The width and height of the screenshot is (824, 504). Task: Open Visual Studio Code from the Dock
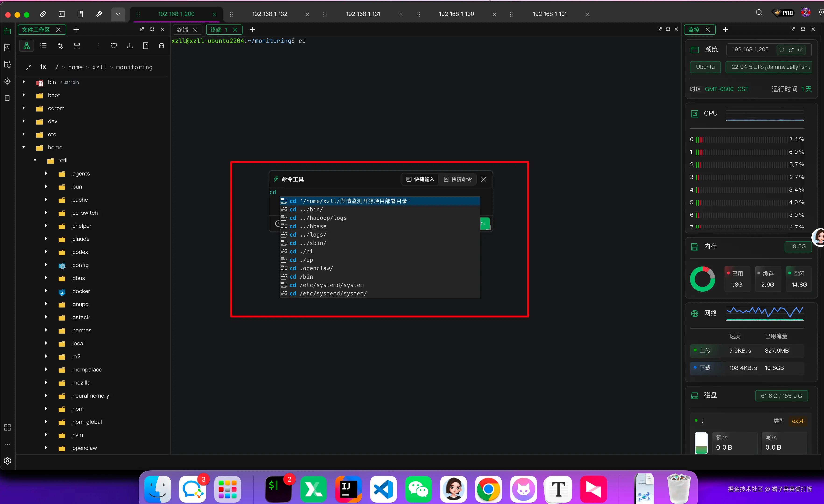[x=383, y=489]
